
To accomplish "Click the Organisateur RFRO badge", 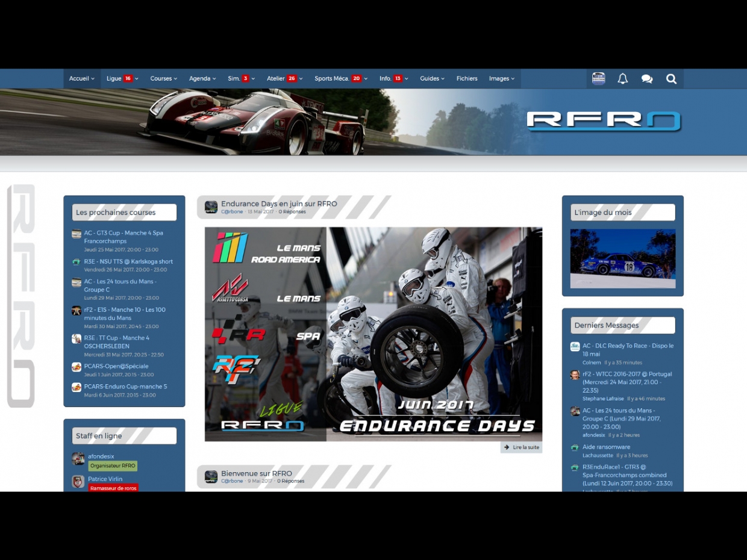I will coord(113,466).
